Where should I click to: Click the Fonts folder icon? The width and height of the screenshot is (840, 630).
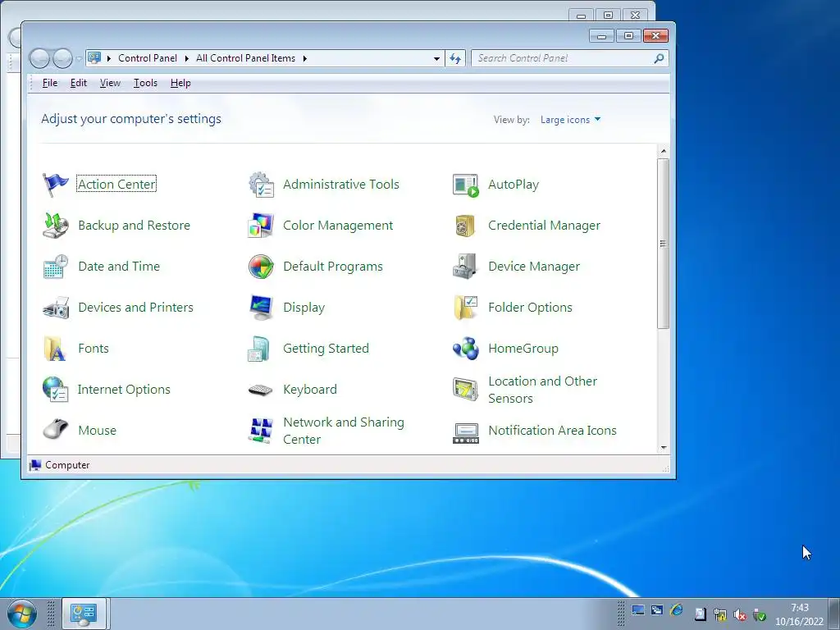(x=54, y=349)
